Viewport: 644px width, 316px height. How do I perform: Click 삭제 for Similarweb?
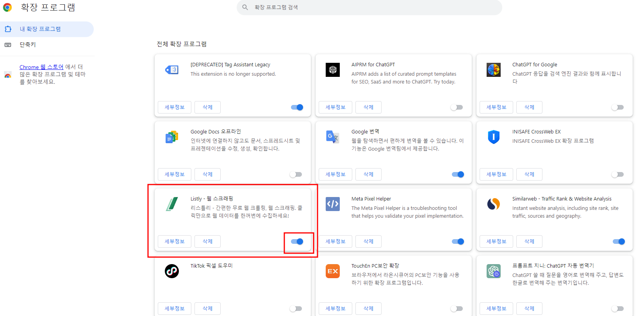click(x=529, y=241)
